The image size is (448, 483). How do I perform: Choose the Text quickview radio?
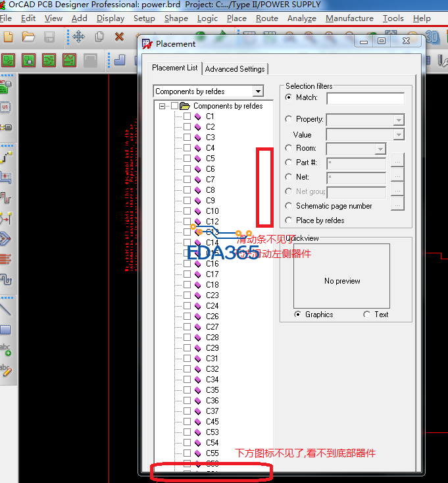(x=366, y=315)
